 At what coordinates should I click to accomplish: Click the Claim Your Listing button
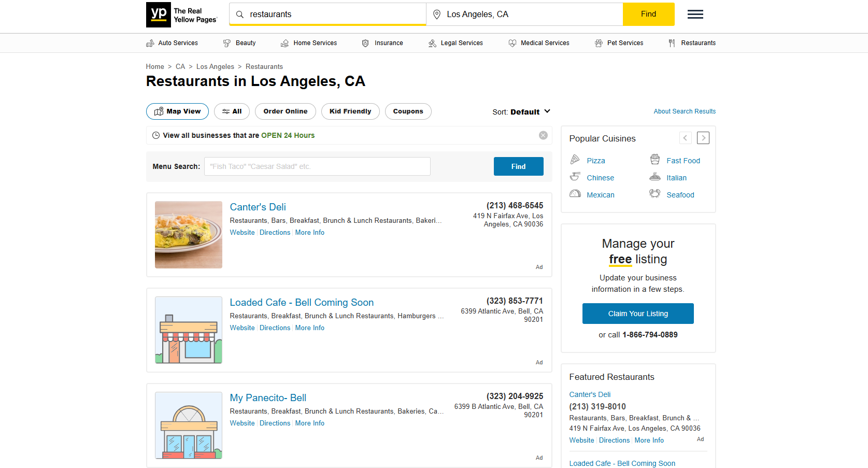pos(638,314)
